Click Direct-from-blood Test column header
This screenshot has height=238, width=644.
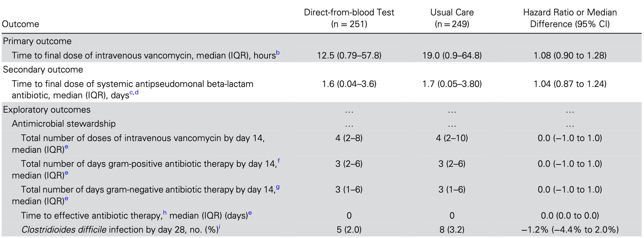[x=349, y=18]
